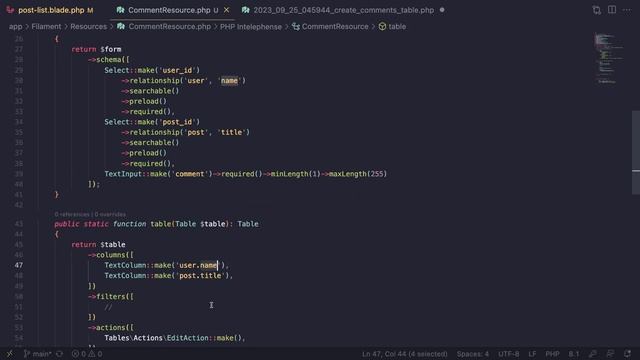Click line number 47 in the gutter
Viewport: 640px width, 360px height.
[x=19, y=265]
